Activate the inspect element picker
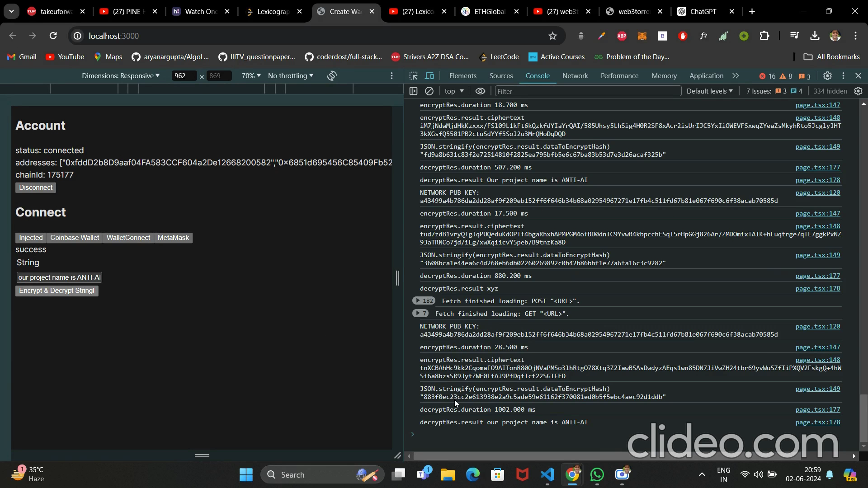The width and height of the screenshot is (868, 488). pyautogui.click(x=413, y=76)
